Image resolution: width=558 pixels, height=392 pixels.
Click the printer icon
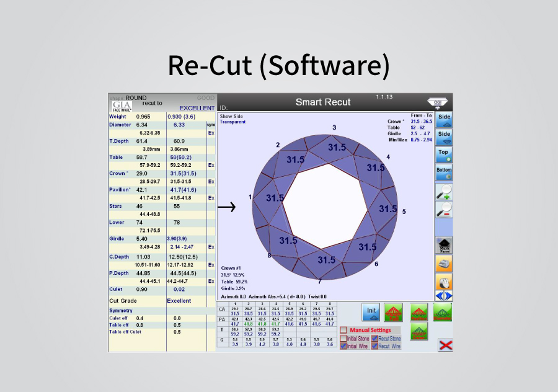point(444,263)
